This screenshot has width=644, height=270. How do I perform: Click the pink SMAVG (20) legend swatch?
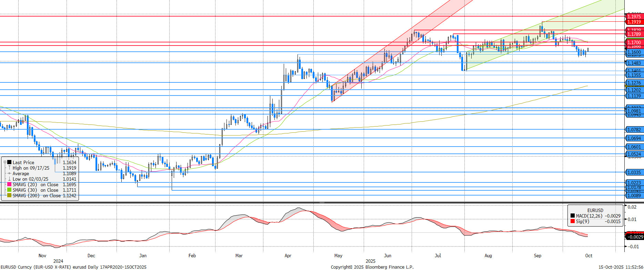click(x=9, y=184)
